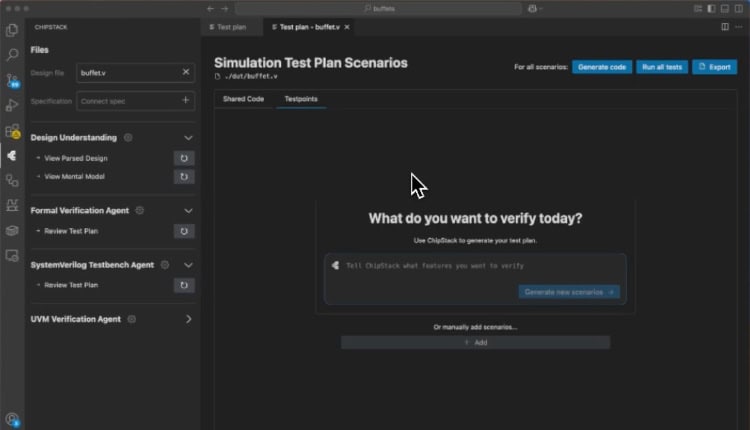Open the Source Control view
Screen dimensions: 750x430
[12, 80]
